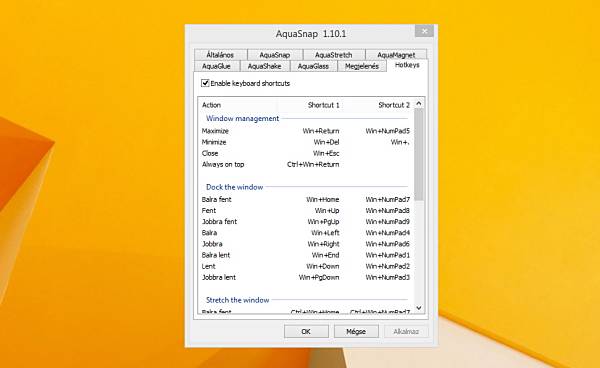Select the AquaGlass tab
Viewport: 600px width, 368px height.
point(313,66)
